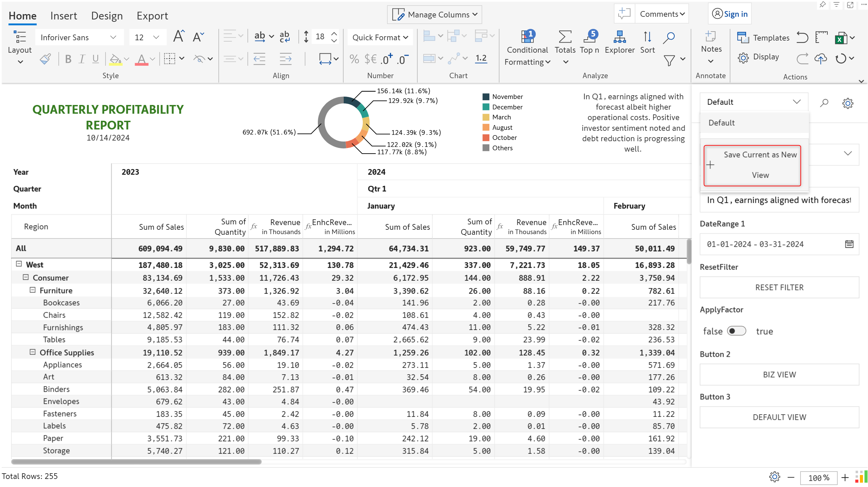Click the RESET FILTER button
The width and height of the screenshot is (868, 487).
point(779,287)
